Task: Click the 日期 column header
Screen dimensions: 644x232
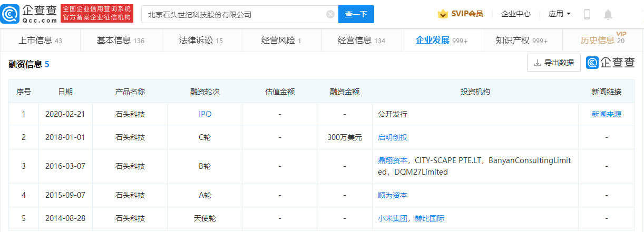Action: 65,92
